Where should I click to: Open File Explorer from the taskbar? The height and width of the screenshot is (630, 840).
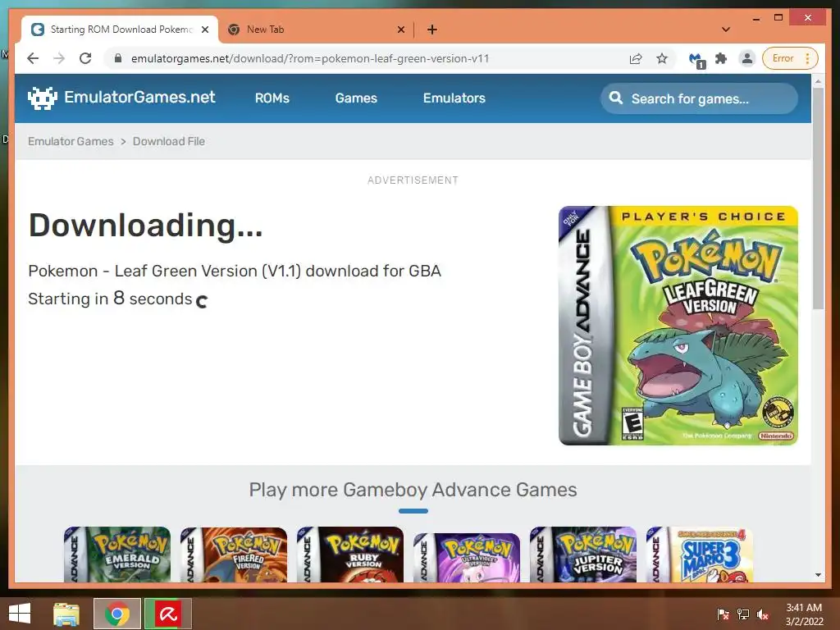[66, 614]
